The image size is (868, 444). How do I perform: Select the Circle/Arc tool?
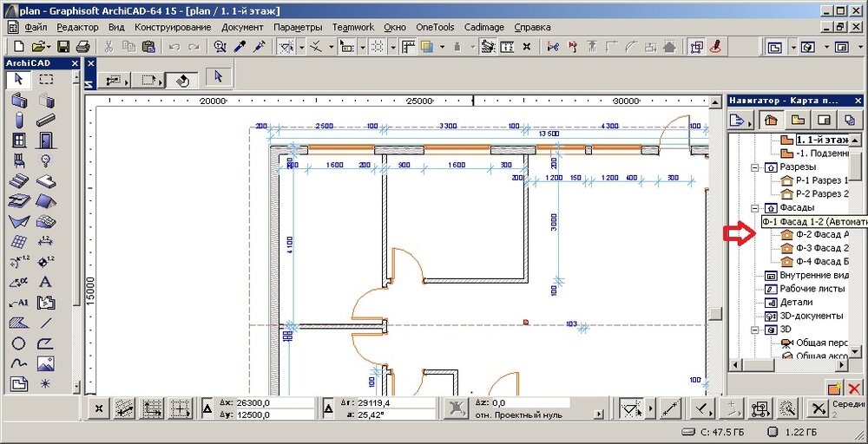[x=19, y=343]
